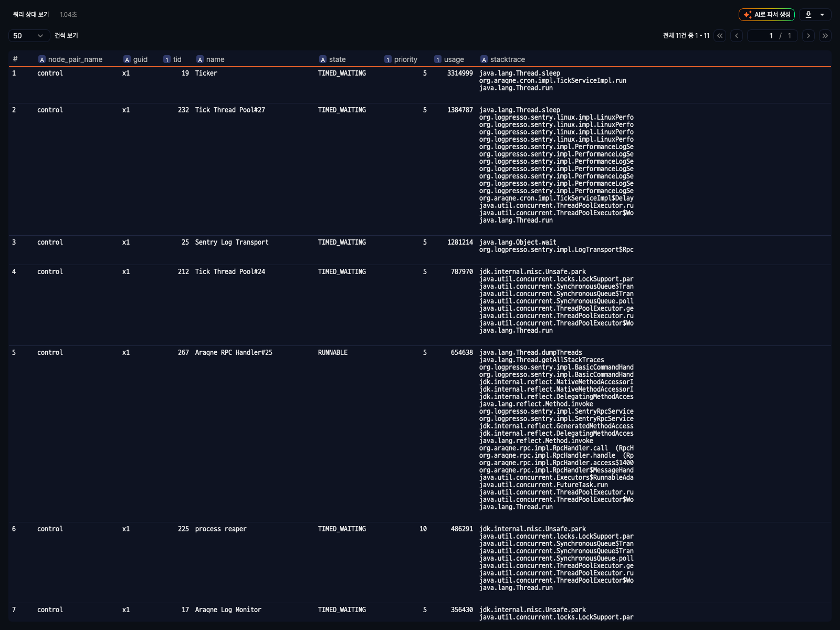
Task: Go to the next results page
Action: pos(808,36)
